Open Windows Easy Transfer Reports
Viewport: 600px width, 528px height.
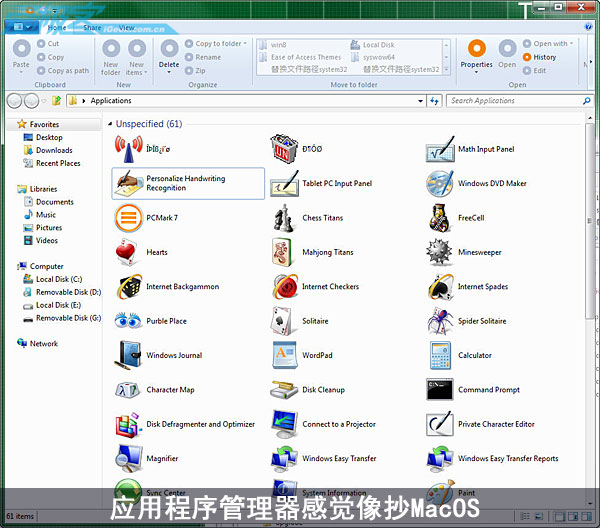pyautogui.click(x=492, y=458)
